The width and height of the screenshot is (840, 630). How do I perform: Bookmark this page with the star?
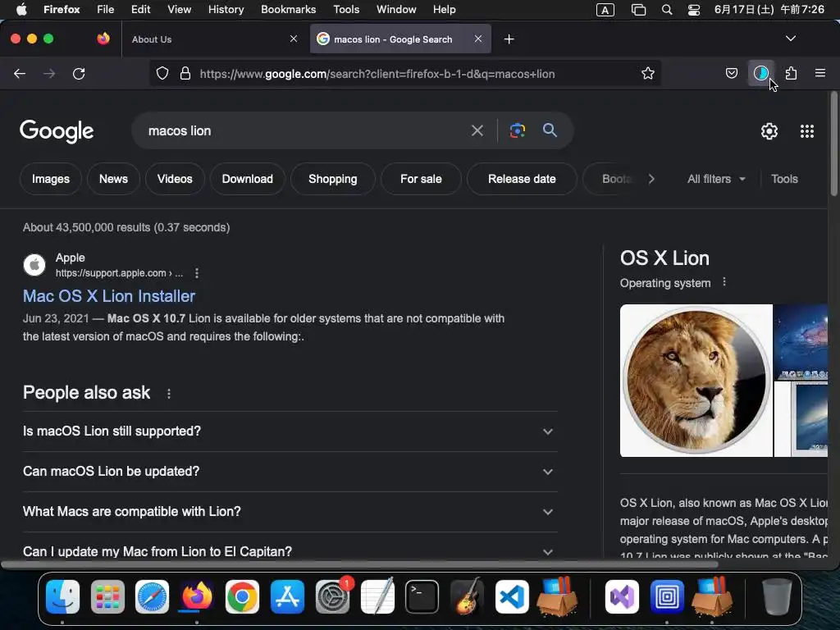click(x=648, y=73)
